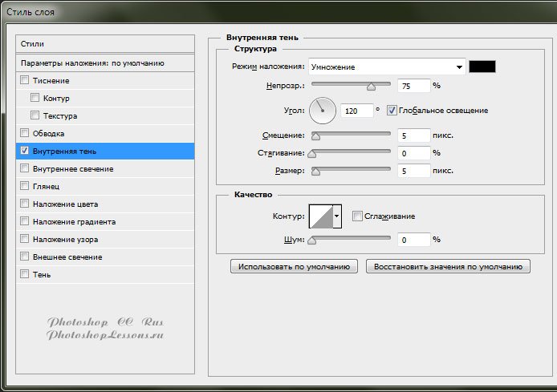Click the Размер slider handle
The image size is (557, 392).
(315, 171)
